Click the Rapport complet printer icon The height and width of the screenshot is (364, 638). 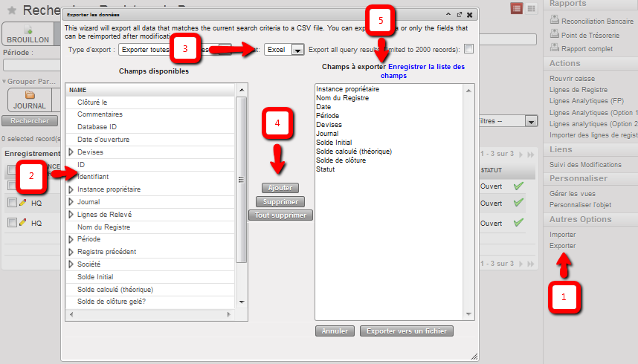pyautogui.click(x=554, y=49)
